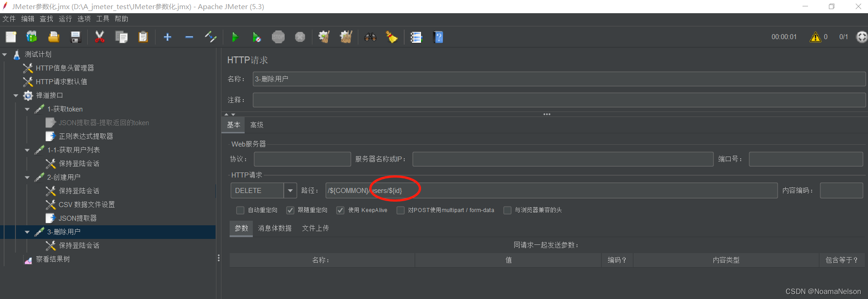The height and width of the screenshot is (299, 868).
Task: Click the Help question mark icon
Action: click(x=438, y=37)
